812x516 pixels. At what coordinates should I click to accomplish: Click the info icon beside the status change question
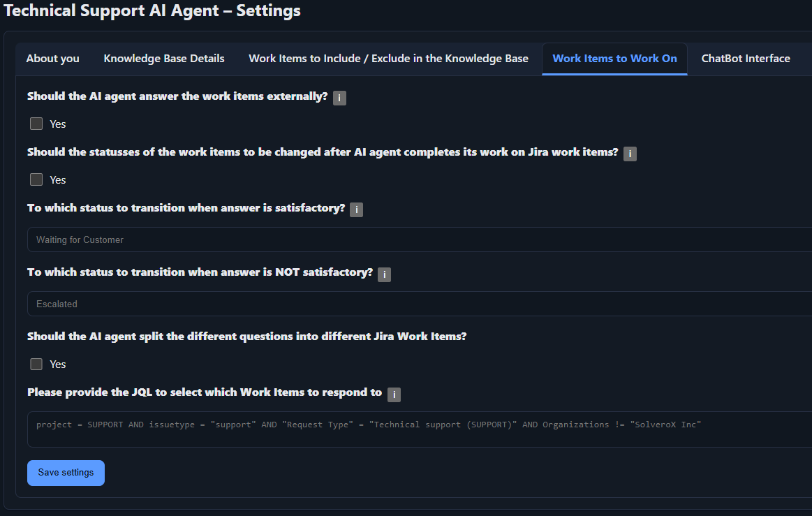630,154
